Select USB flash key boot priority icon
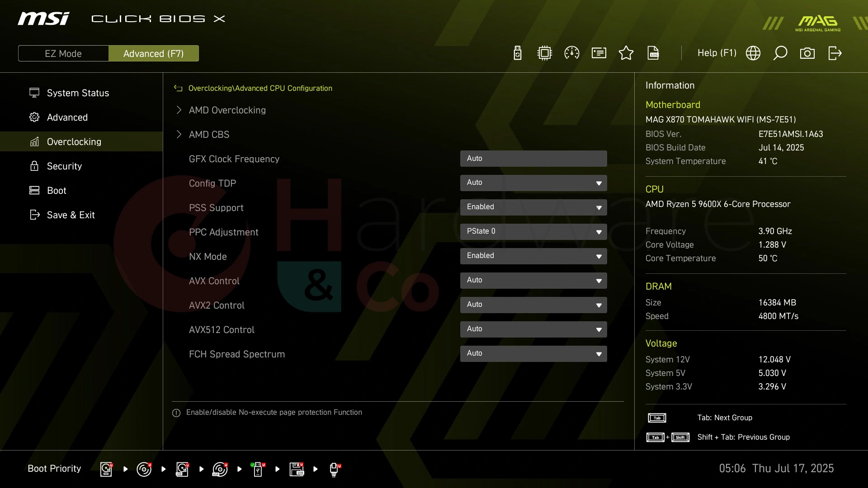Screen dimensions: 868x488 coord(258,469)
